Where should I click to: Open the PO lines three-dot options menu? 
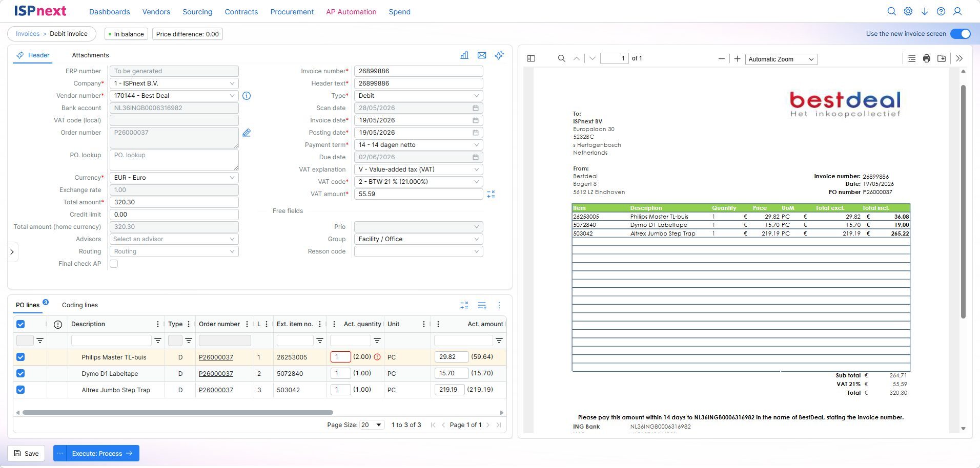click(499, 305)
